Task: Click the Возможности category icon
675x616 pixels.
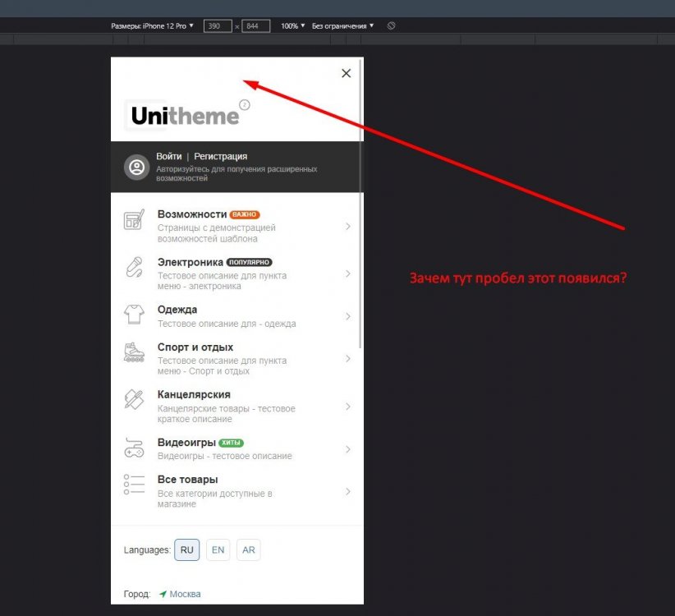Action: tap(134, 220)
